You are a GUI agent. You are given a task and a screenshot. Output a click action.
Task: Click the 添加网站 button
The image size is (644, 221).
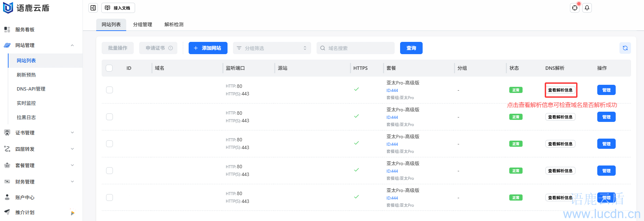tap(208, 48)
